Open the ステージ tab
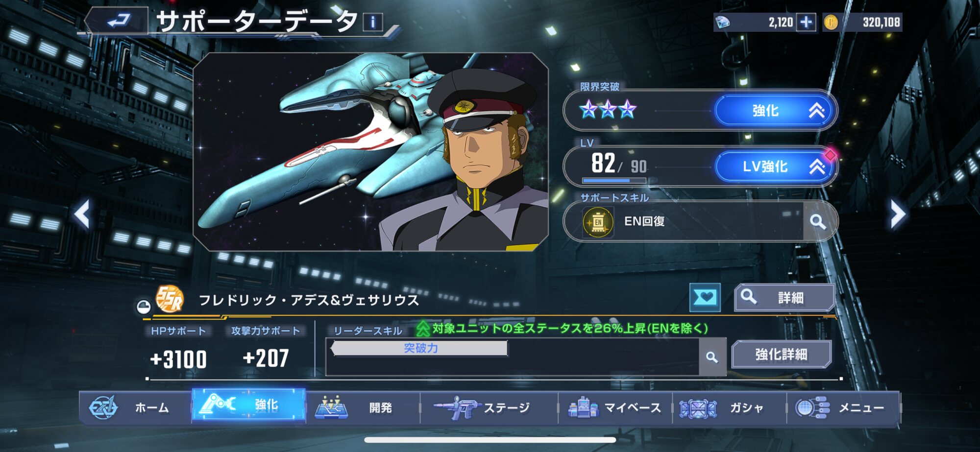Screen dimensions: 980x452 (489, 407)
